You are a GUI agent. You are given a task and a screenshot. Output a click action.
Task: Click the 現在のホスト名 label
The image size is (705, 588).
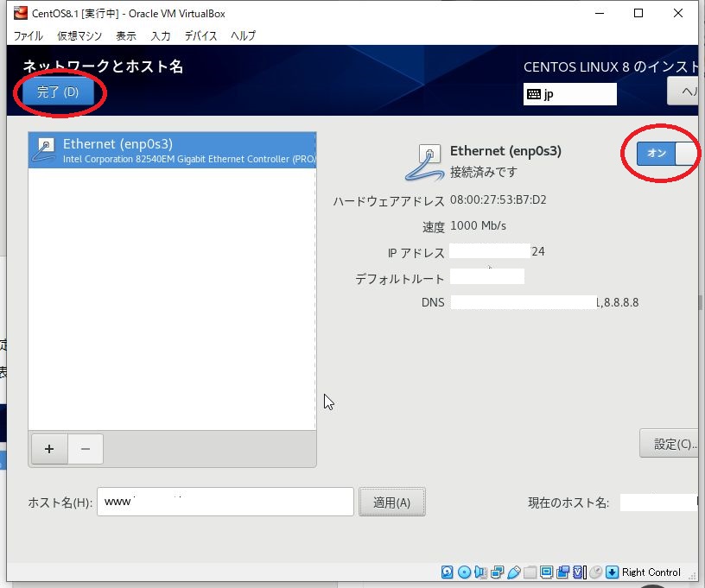[568, 503]
